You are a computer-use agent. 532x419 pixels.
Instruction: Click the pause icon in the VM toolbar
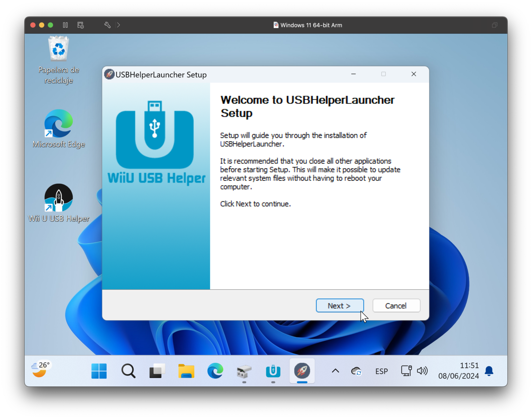[x=65, y=25]
